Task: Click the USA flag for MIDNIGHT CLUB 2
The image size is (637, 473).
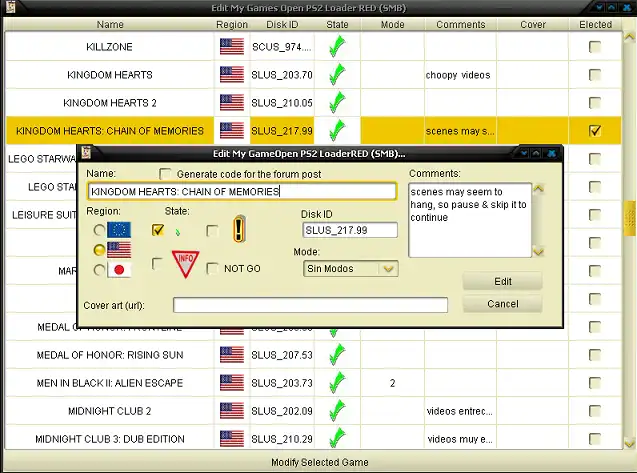Action: (x=232, y=411)
